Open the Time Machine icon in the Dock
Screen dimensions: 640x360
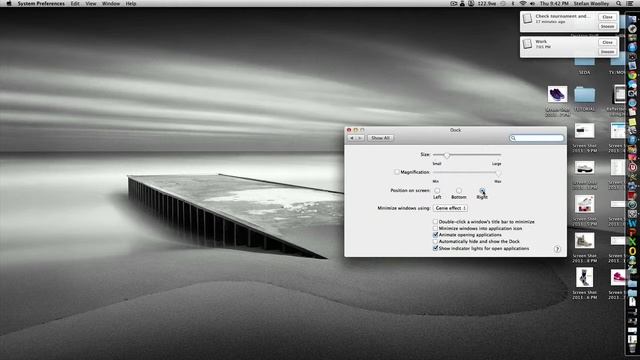coord(632,204)
